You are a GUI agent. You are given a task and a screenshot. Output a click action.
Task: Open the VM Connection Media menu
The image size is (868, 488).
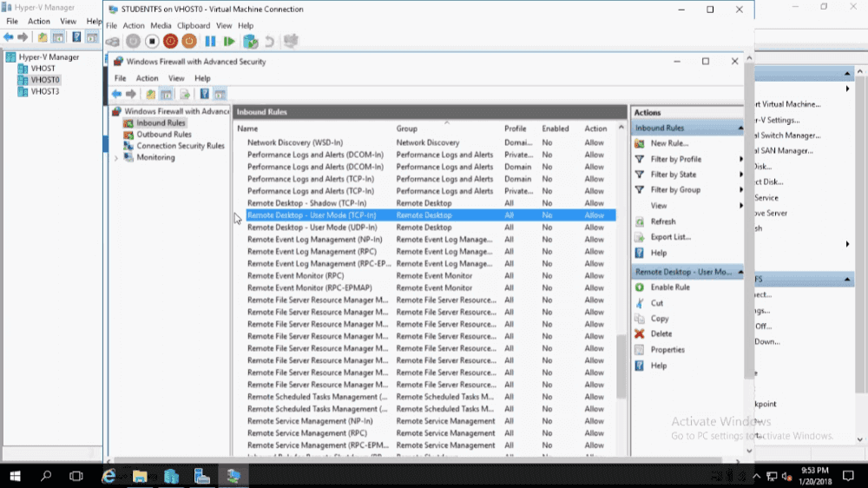(x=161, y=25)
